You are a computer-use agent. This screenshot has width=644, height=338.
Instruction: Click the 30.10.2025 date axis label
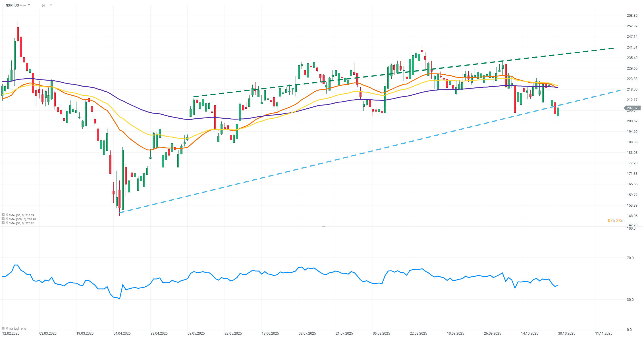click(566, 333)
